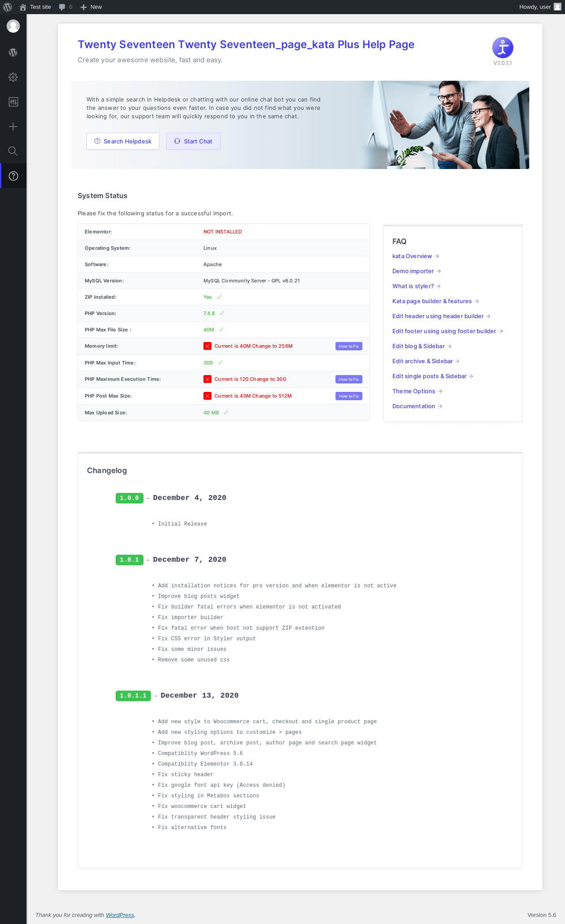Open the Theme Options FAQ link
This screenshot has height=924, width=565.
click(x=417, y=391)
